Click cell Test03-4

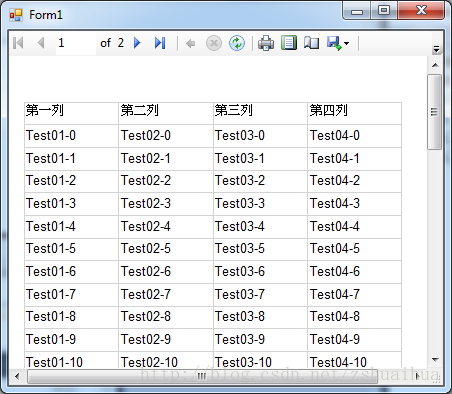(x=260, y=227)
